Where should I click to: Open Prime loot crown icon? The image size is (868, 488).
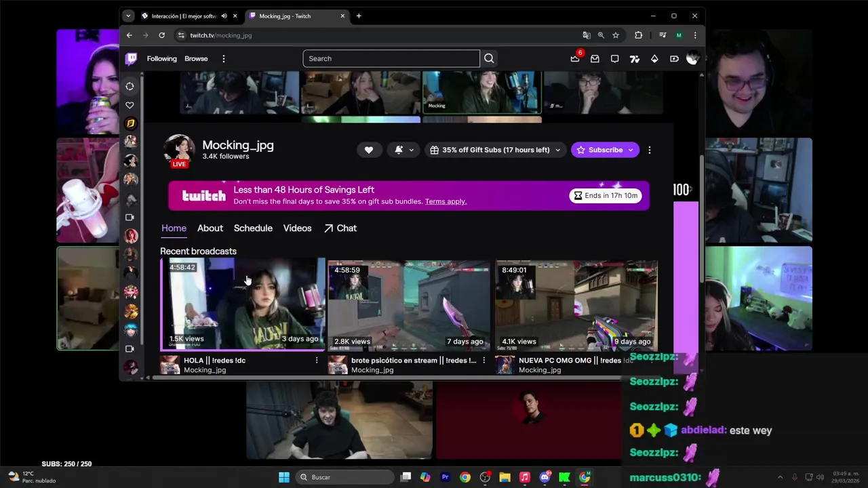pyautogui.click(x=575, y=59)
